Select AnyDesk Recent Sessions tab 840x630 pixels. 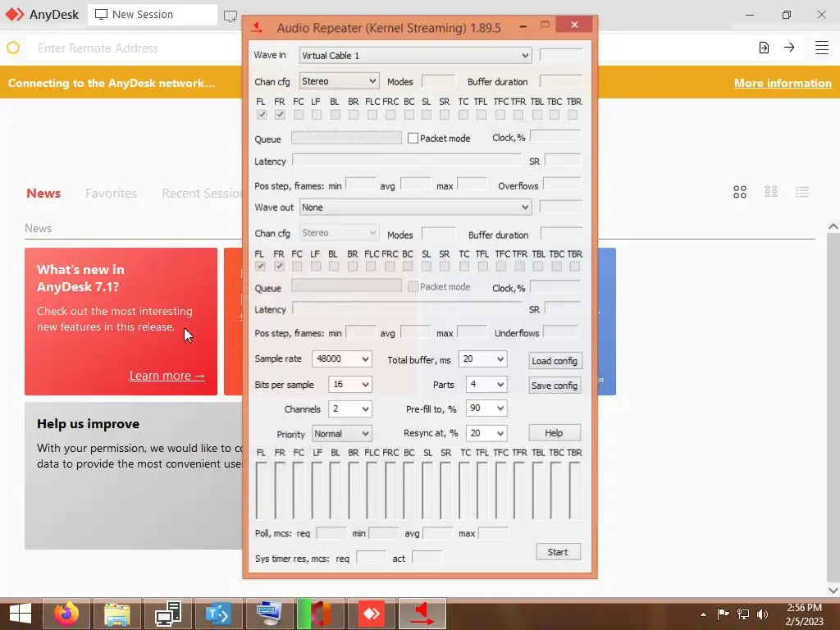202,193
